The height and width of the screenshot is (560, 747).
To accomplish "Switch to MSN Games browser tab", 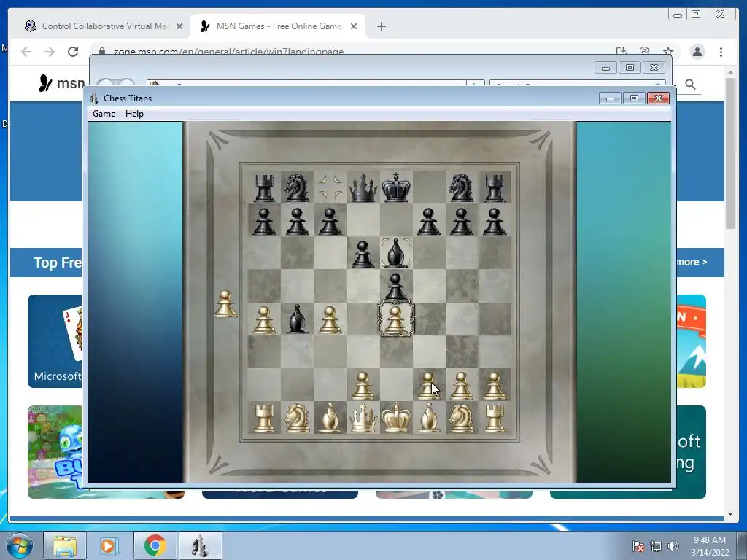I will pos(279,26).
